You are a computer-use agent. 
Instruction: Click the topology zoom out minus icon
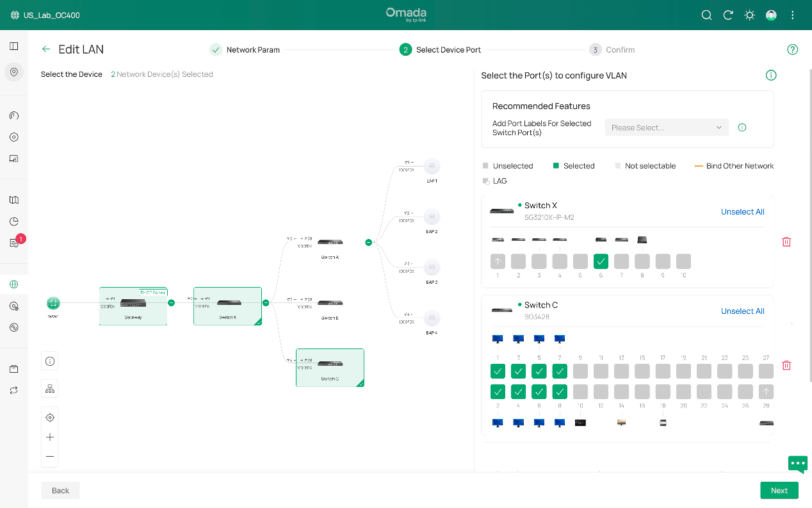(50, 457)
